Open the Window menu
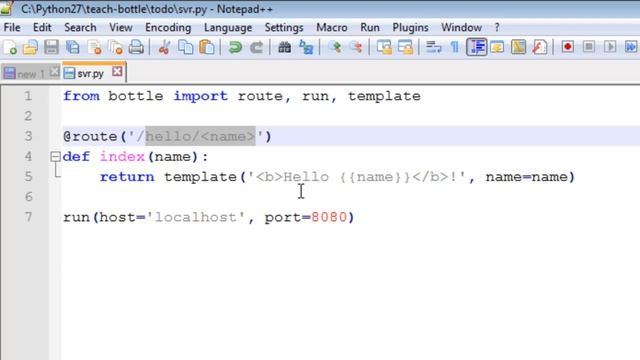This screenshot has width=640, height=360. (x=461, y=27)
